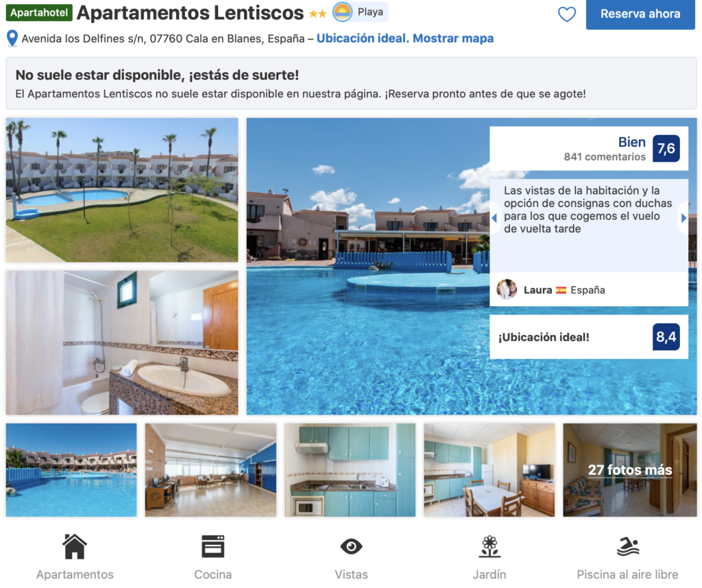The height and width of the screenshot is (588, 702).
Task: Click the Apartahotel green label
Action: tap(39, 12)
